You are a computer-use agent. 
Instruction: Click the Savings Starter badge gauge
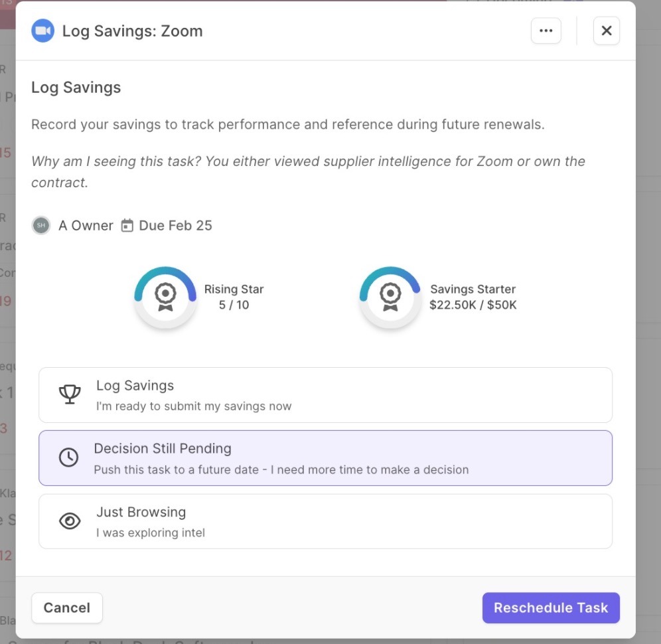pos(390,297)
